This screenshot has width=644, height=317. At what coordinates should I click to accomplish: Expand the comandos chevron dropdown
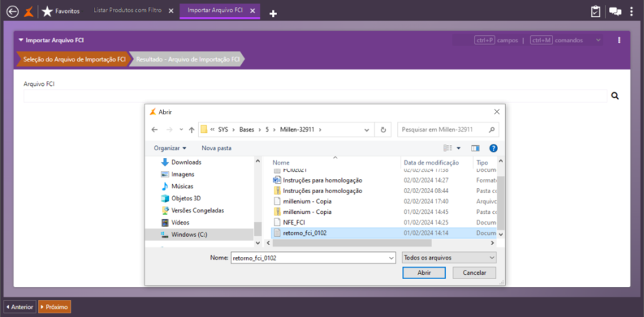point(598,40)
